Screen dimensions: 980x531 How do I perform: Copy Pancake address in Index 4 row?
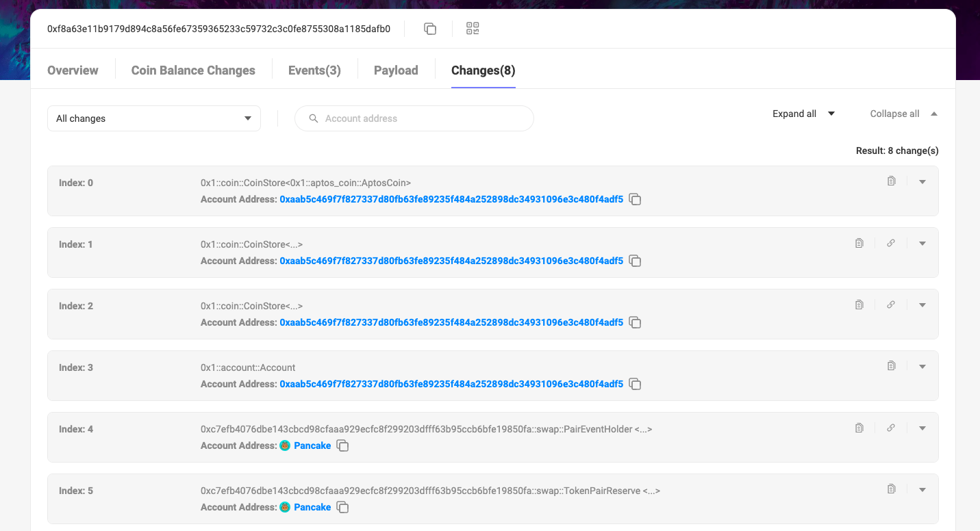coord(343,446)
